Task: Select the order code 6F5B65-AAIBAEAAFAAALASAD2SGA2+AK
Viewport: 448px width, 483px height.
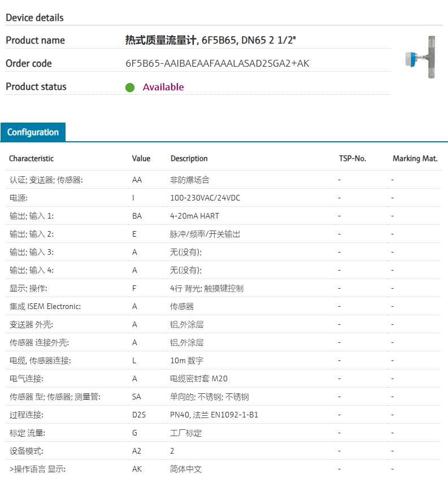Action: 218,63
